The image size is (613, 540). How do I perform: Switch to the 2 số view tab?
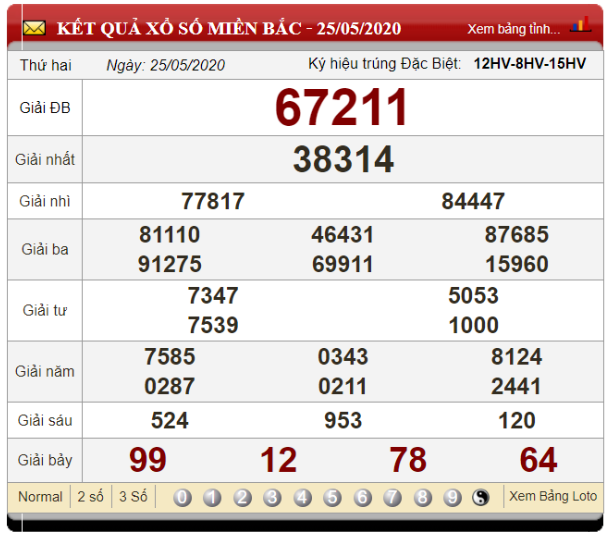[x=89, y=497]
